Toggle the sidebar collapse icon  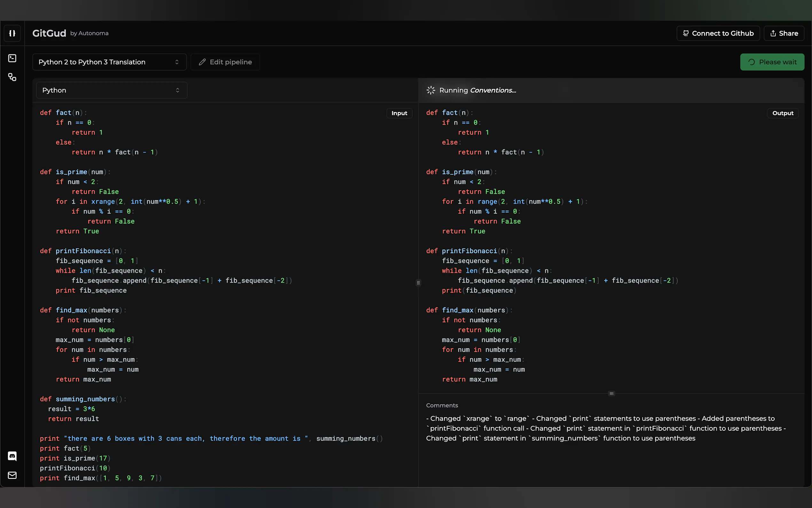pyautogui.click(x=12, y=33)
